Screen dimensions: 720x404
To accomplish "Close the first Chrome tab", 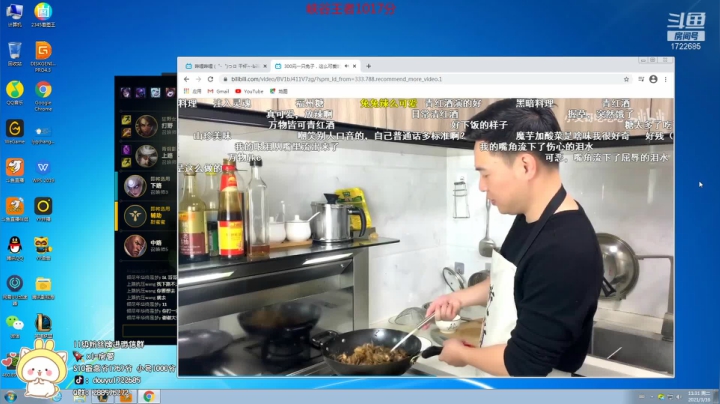I will click(265, 66).
